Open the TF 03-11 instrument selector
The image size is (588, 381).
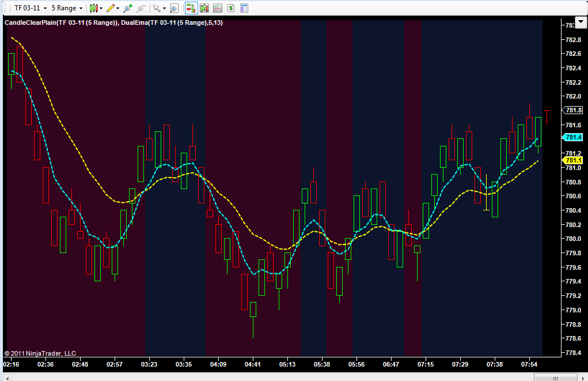[31, 8]
